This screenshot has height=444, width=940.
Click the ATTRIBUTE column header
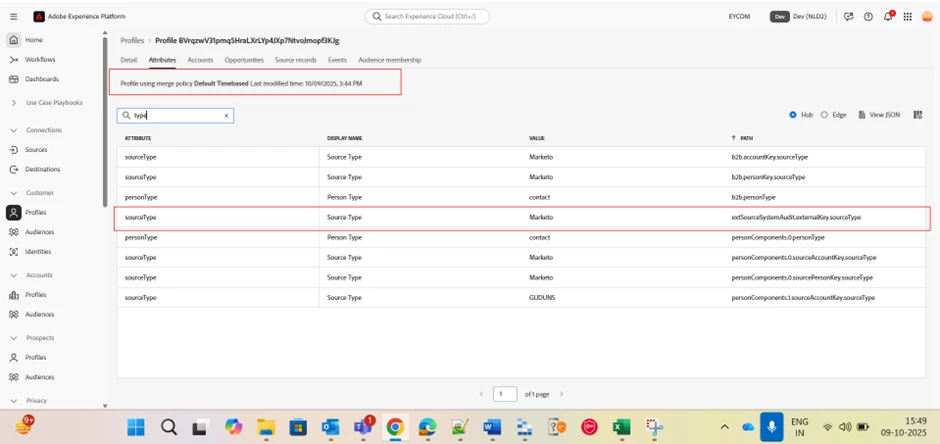[x=137, y=138]
